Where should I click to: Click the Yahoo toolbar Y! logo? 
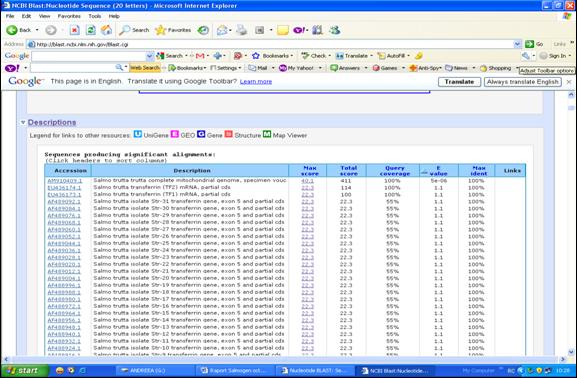tap(12, 68)
